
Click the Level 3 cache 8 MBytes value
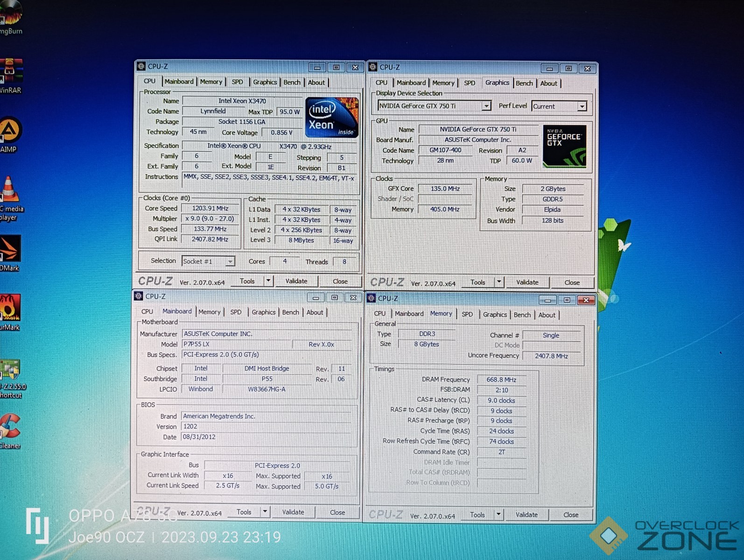click(302, 240)
